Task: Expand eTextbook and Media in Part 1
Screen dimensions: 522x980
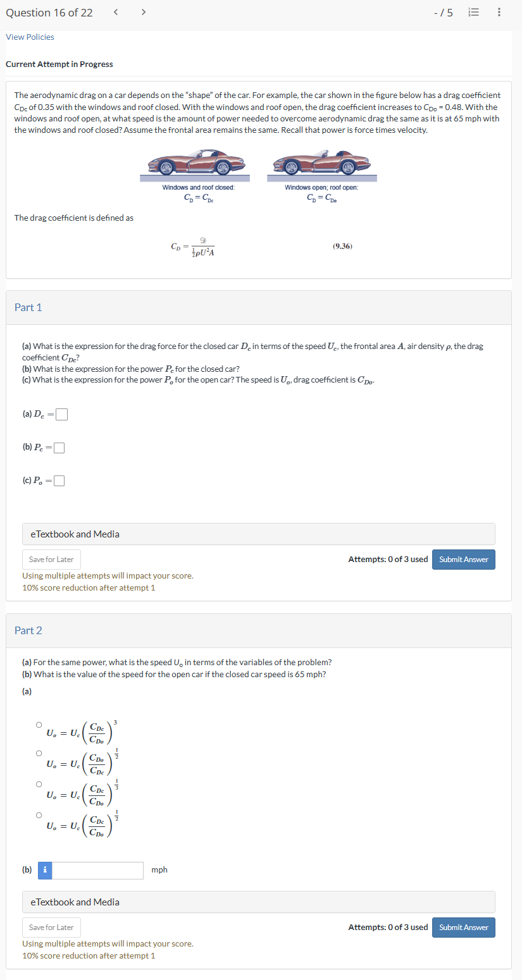Action: [x=259, y=534]
